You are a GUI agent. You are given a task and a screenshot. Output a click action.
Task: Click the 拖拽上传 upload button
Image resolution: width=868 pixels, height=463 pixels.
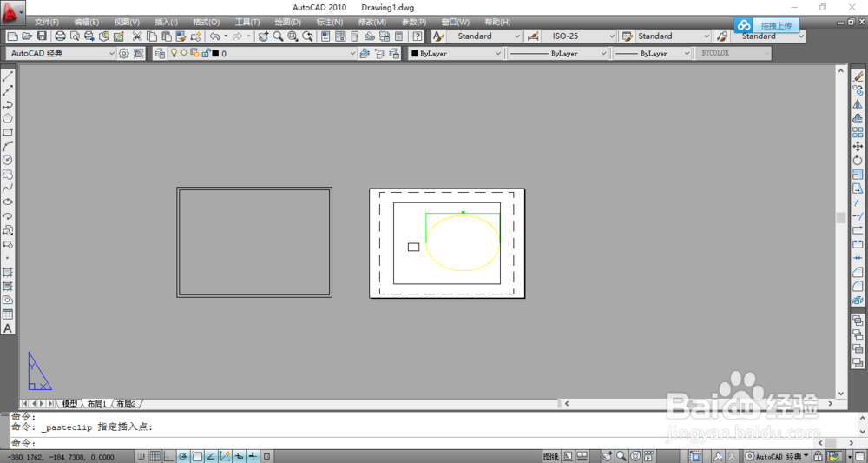point(767,25)
